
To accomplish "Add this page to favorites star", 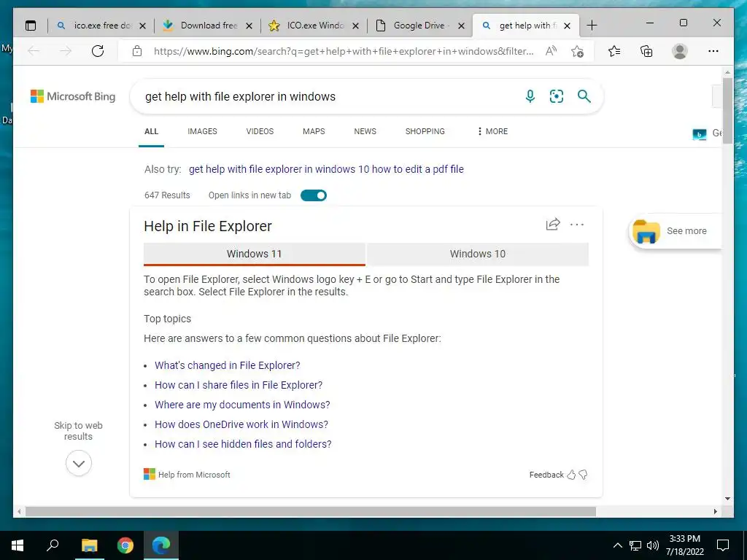I will tap(578, 51).
